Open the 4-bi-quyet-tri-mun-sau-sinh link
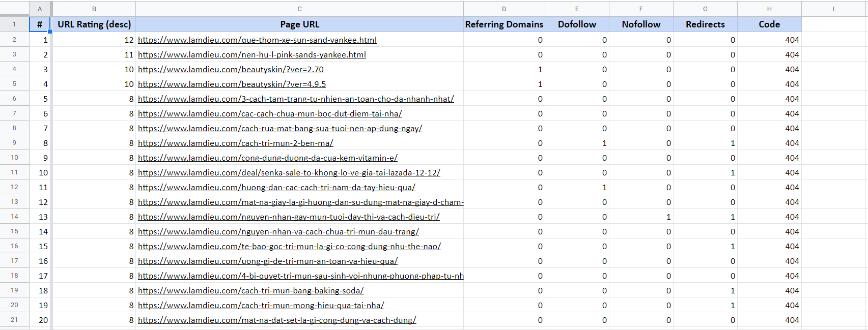This screenshot has height=330, width=868. click(300, 276)
